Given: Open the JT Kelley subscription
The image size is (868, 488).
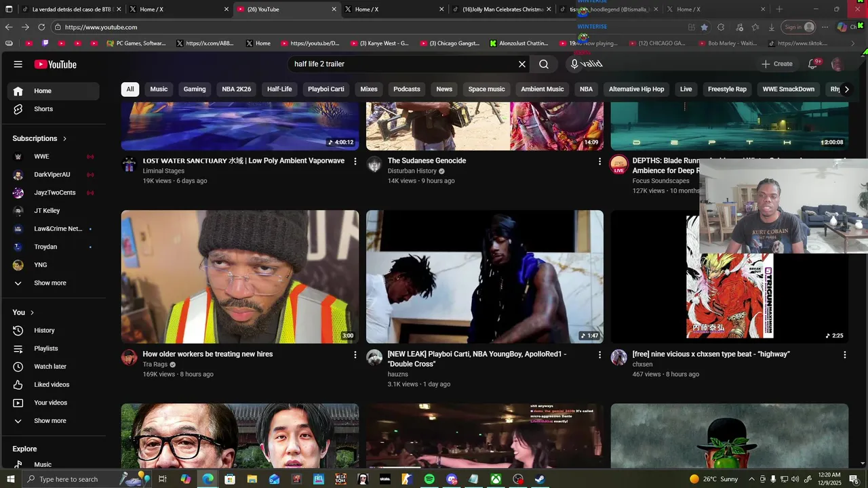Looking at the screenshot, I should tap(52, 211).
